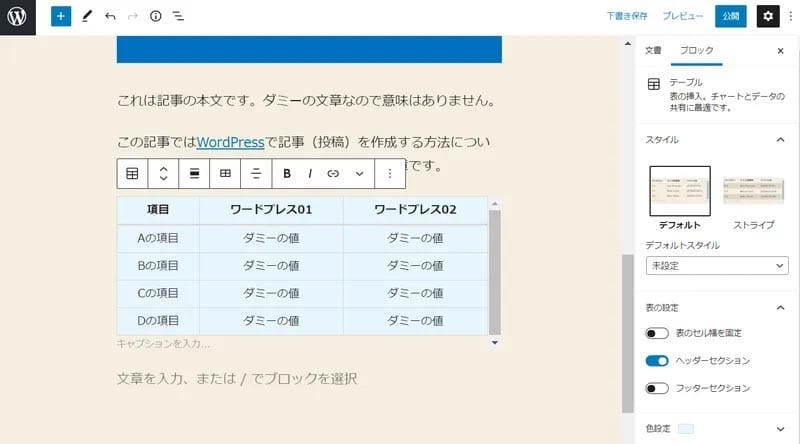Apply bold formatting to cell text
This screenshot has width=800, height=444.
[287, 173]
